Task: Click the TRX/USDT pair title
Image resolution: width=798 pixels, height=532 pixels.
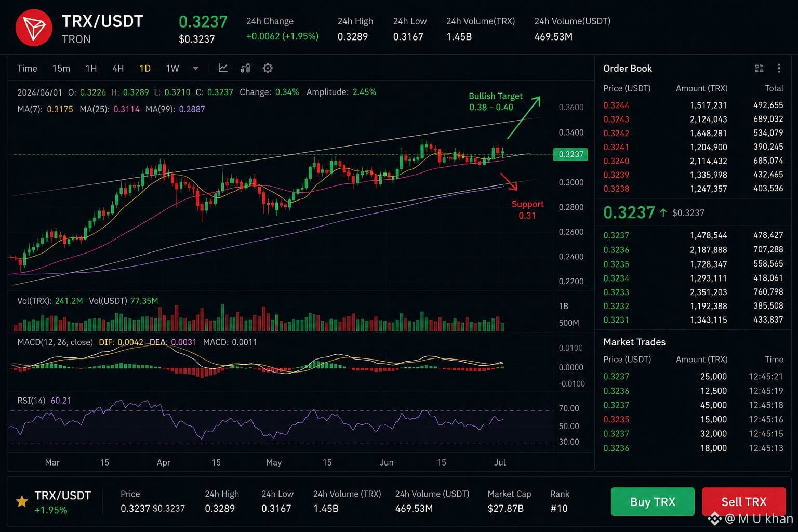Action: tap(102, 21)
